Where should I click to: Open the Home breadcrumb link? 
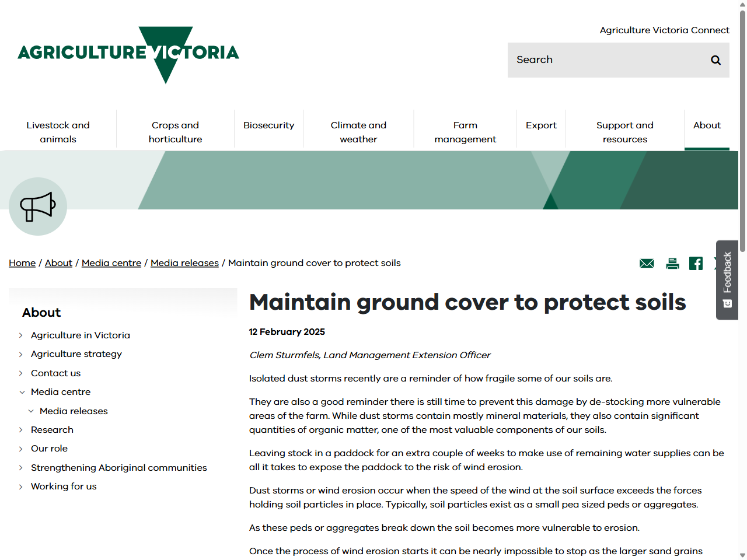pos(22,263)
